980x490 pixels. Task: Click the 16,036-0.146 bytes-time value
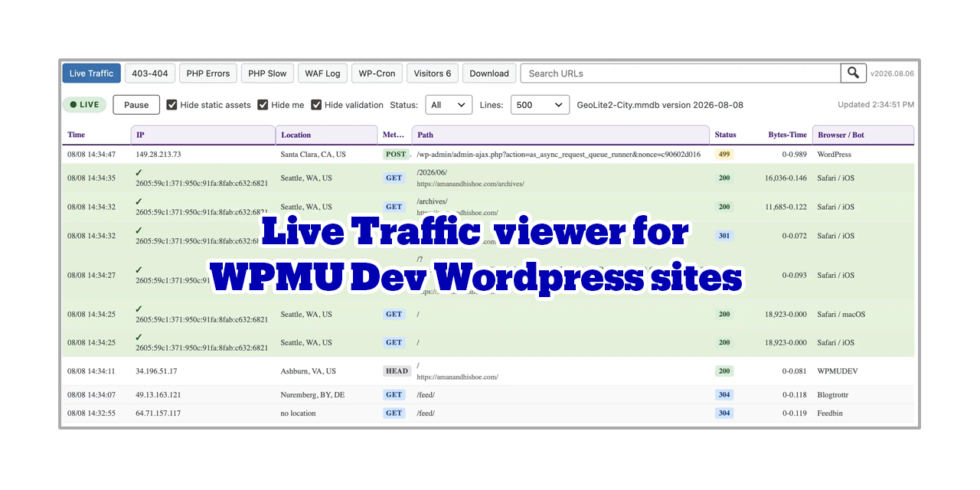pyautogui.click(x=786, y=178)
